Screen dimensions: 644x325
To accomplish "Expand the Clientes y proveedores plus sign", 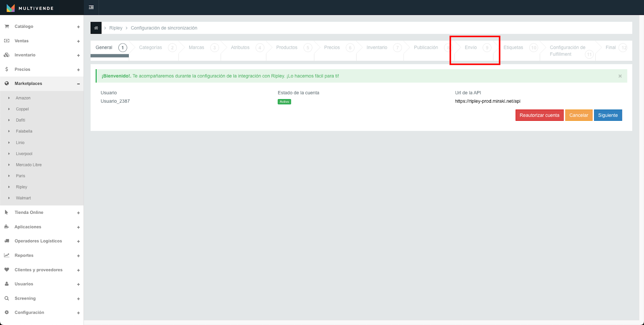I will click(78, 270).
